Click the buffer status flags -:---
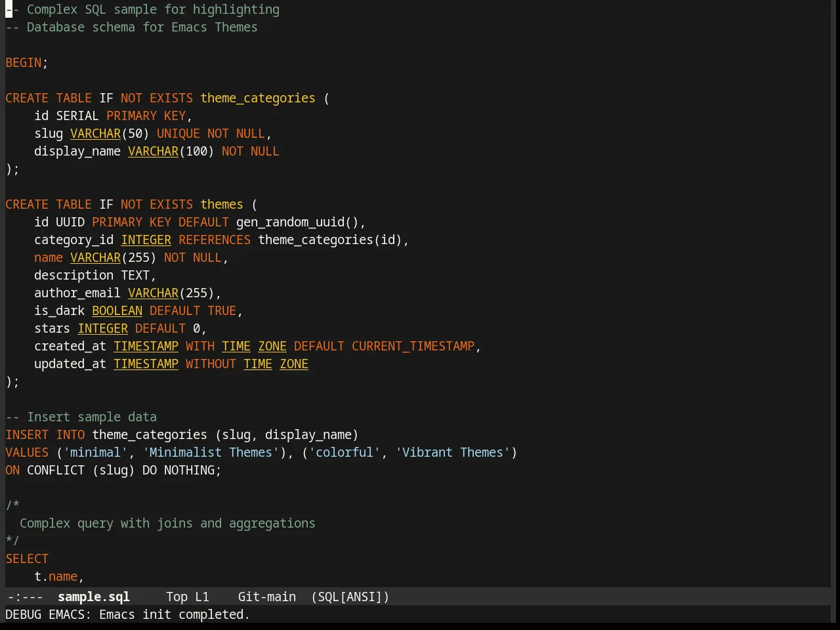Screen dimensions: 840x630 24,597
